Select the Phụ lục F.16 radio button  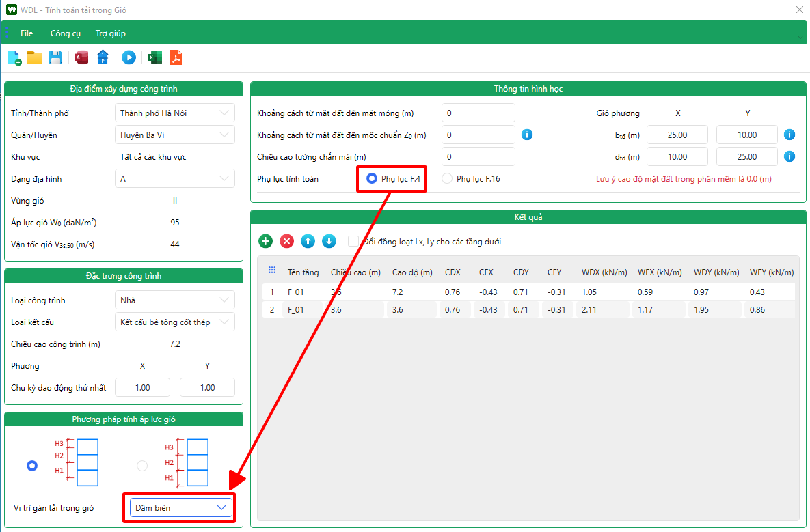[x=447, y=178]
